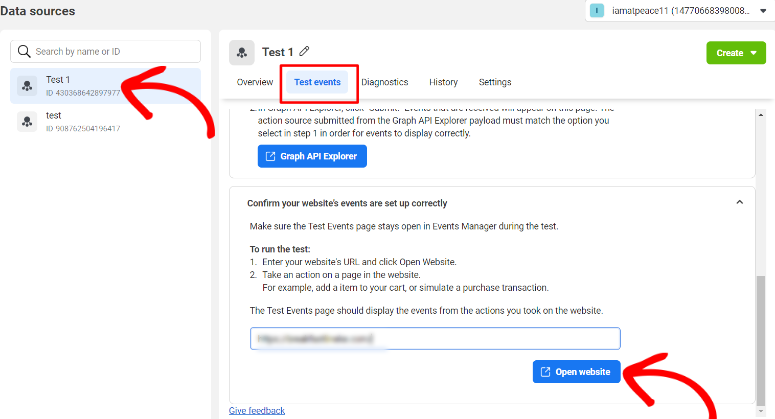Image resolution: width=775 pixels, height=419 pixels.
Task: Open the account selector dropdown arrow
Action: [763, 11]
